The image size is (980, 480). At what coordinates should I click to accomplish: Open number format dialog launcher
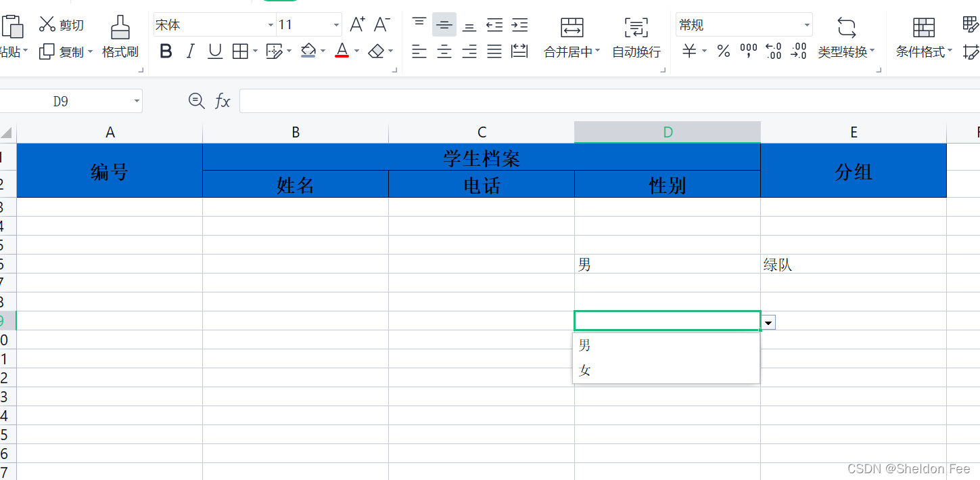click(880, 70)
